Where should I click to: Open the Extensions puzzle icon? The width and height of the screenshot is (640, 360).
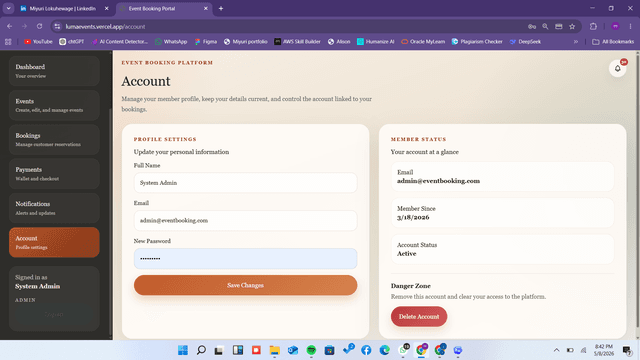pos(593,27)
